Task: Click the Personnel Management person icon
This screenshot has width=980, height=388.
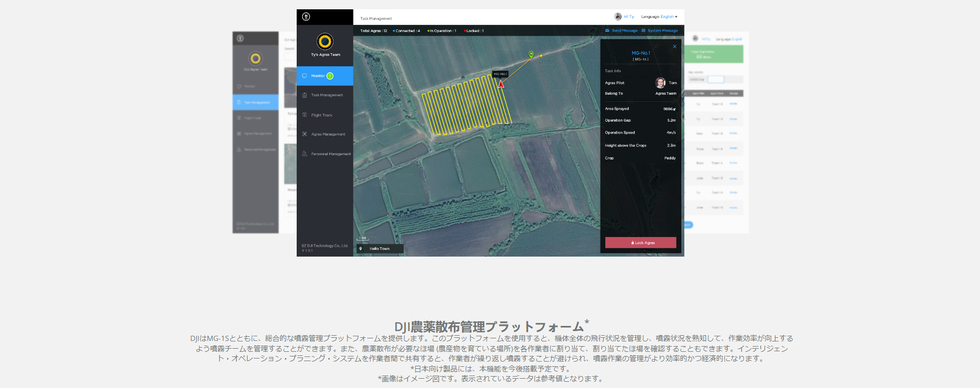Action: (x=304, y=154)
